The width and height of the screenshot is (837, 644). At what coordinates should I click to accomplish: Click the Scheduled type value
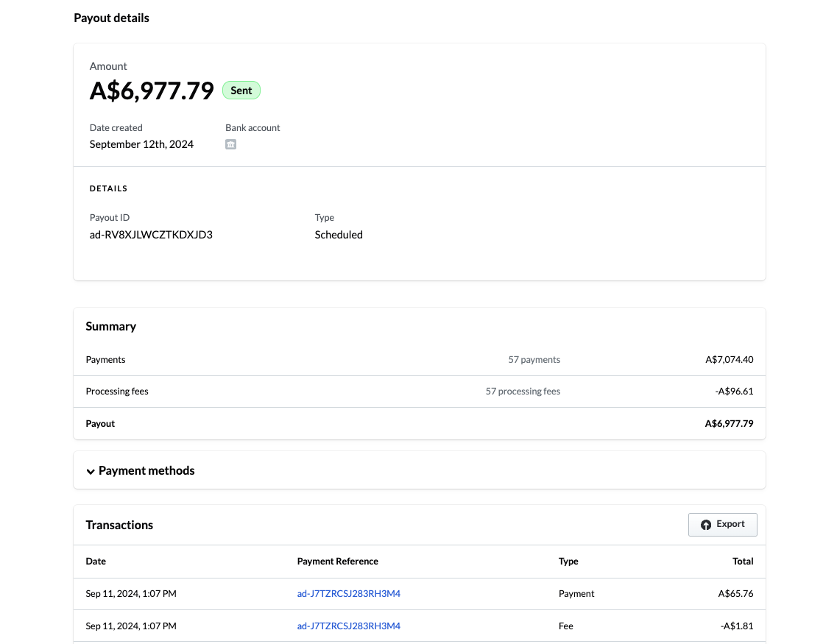(x=339, y=235)
